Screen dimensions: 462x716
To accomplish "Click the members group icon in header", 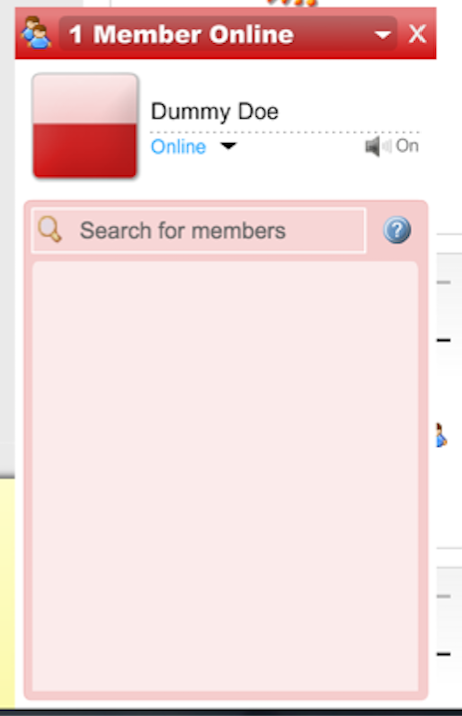I will click(36, 32).
